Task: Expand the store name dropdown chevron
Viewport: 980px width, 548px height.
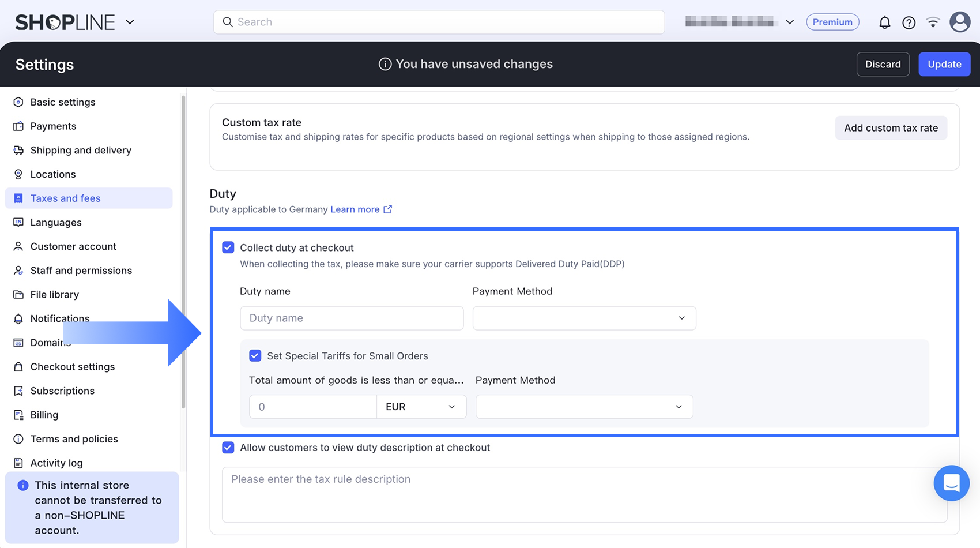Action: coord(790,22)
